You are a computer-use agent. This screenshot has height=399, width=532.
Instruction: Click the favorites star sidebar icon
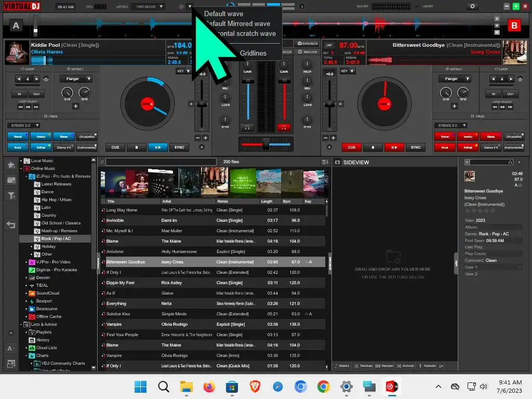pyautogui.click(x=11, y=165)
